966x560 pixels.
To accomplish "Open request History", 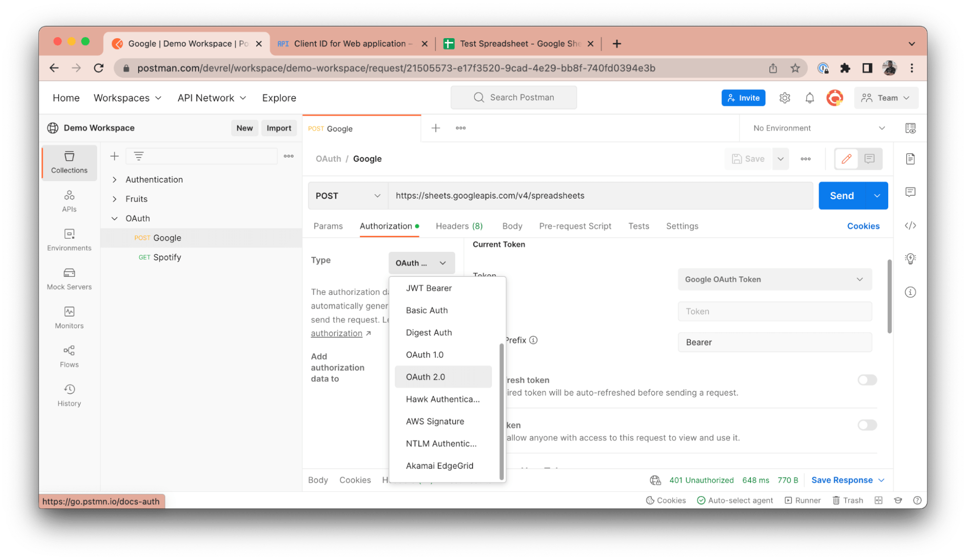I will [69, 395].
